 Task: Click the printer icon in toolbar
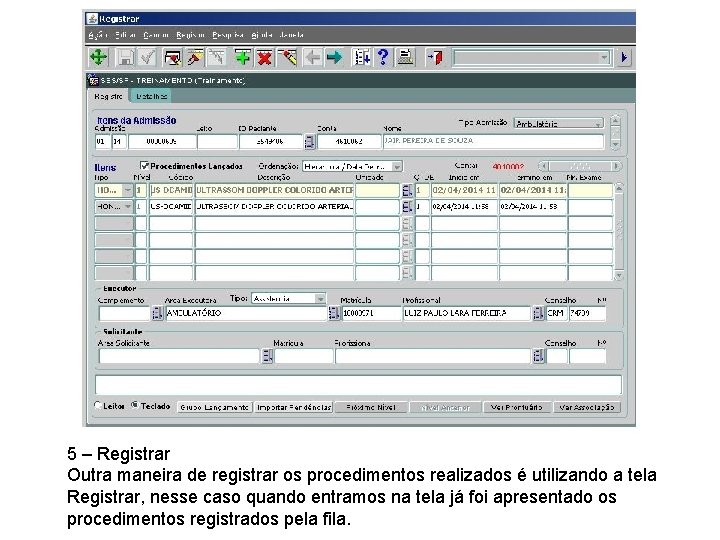pyautogui.click(x=405, y=58)
